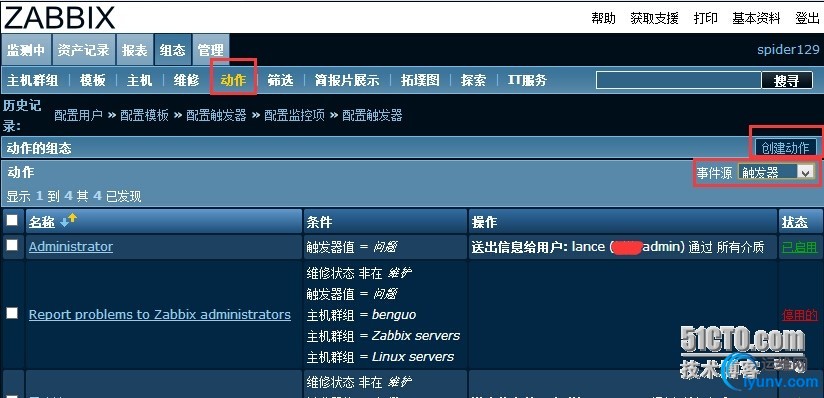Go to the 主机群组 submenu
The image size is (824, 398).
click(x=33, y=80)
